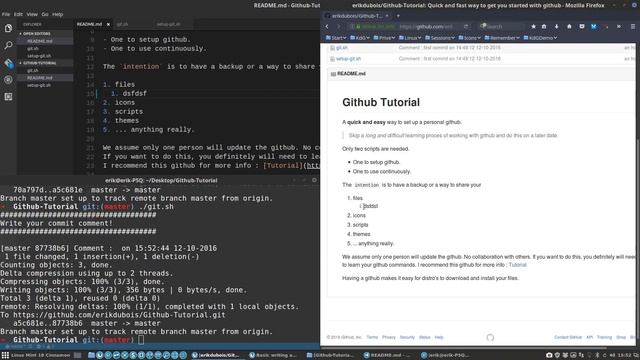The image size is (640, 360).
Task: Click the Privacy link in GitHub footer
Action: (x=389, y=338)
